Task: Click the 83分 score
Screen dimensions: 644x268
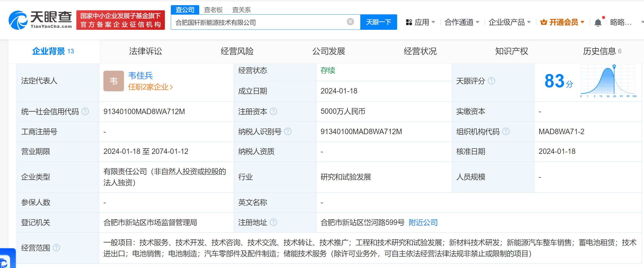Action: [559, 81]
